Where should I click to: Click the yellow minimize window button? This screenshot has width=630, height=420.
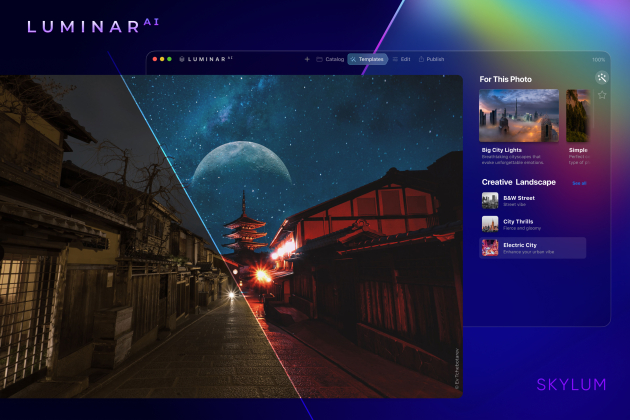pos(162,59)
